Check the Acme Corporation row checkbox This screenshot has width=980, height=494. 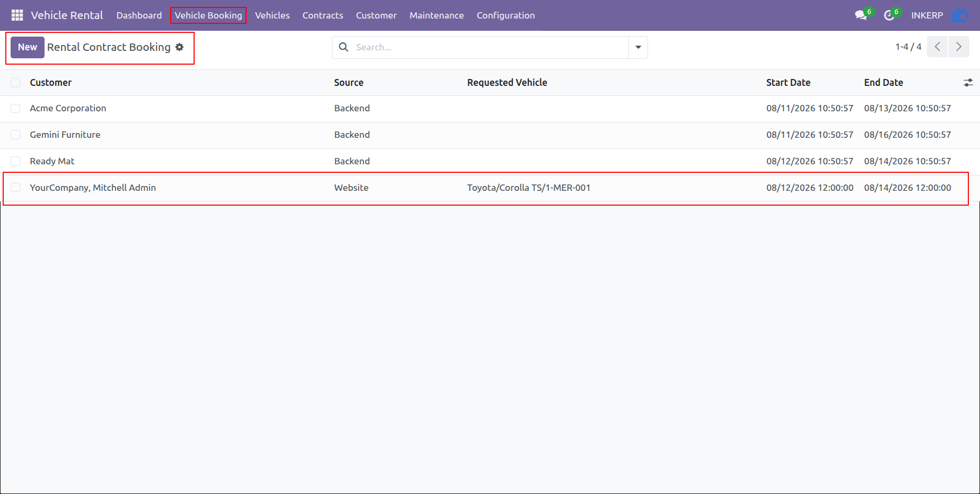[15, 108]
